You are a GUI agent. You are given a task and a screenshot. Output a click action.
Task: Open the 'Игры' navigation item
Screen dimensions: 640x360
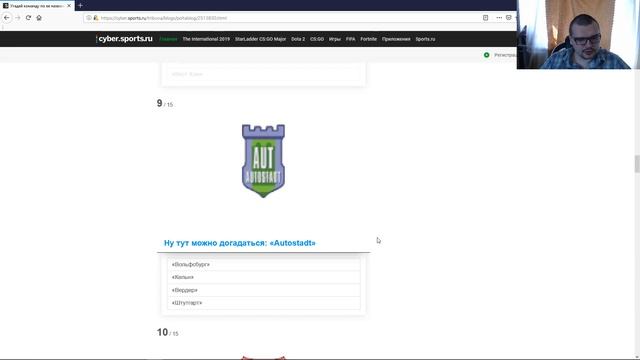click(335, 39)
